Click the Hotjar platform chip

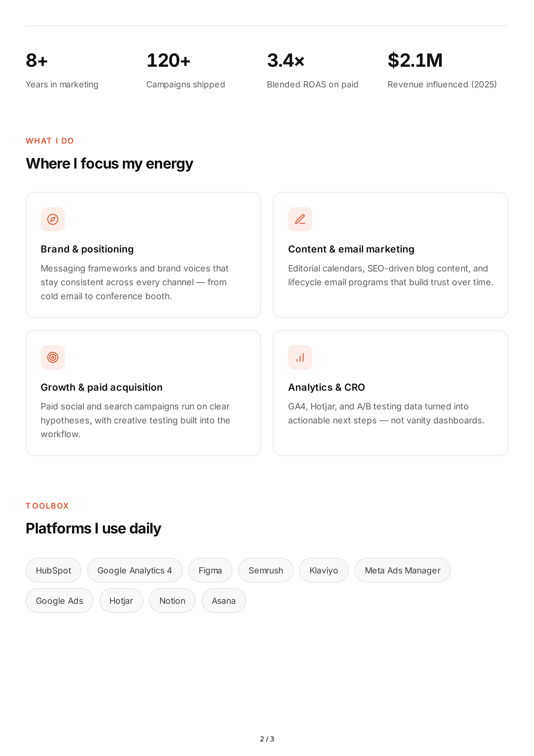click(x=121, y=601)
